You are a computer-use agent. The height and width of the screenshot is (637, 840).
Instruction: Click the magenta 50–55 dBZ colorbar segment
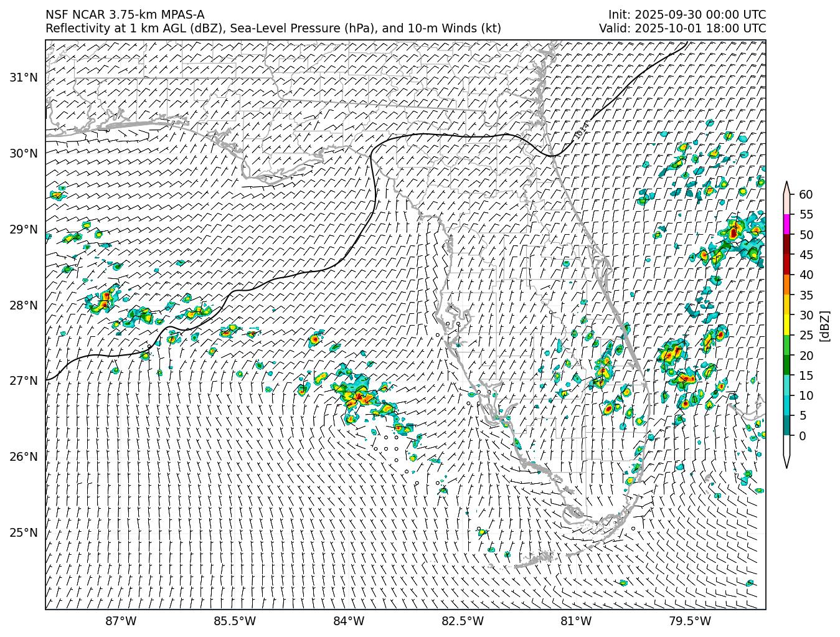786,224
